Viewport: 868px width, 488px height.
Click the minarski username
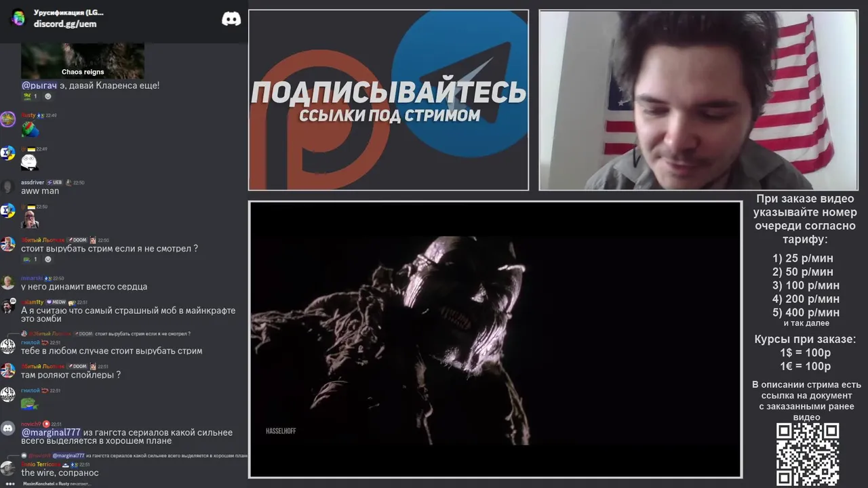tap(32, 278)
